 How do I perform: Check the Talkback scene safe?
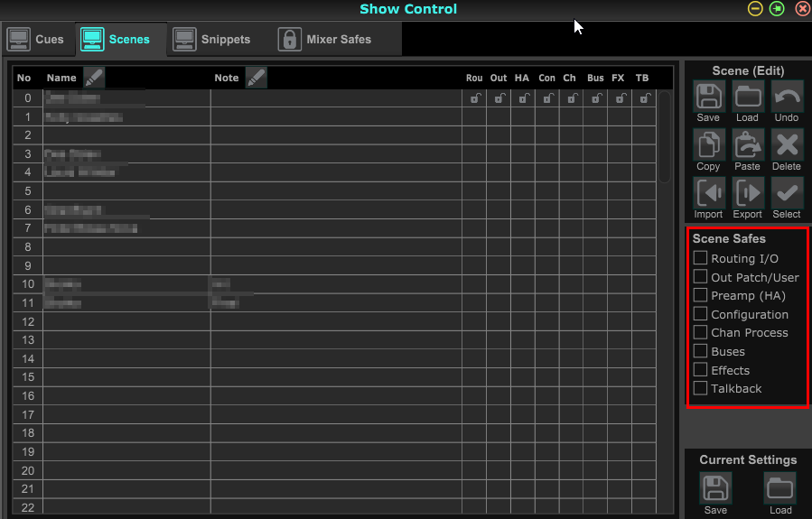[700, 388]
